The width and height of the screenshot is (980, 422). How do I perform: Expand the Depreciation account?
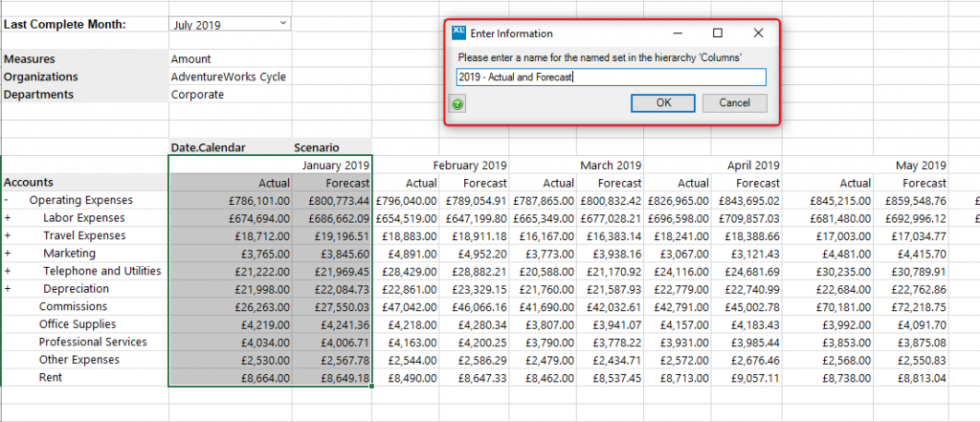[x=7, y=289]
